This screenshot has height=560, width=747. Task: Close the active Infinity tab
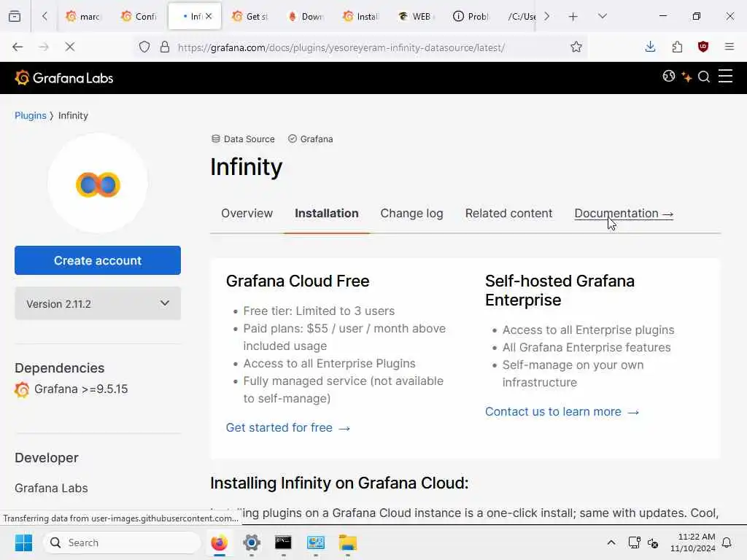pyautogui.click(x=208, y=16)
